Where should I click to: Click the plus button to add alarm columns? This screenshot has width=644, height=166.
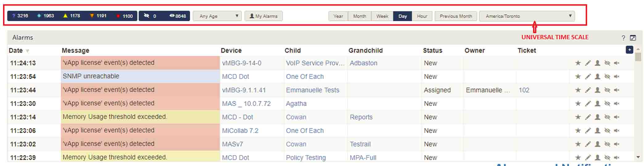click(x=630, y=50)
